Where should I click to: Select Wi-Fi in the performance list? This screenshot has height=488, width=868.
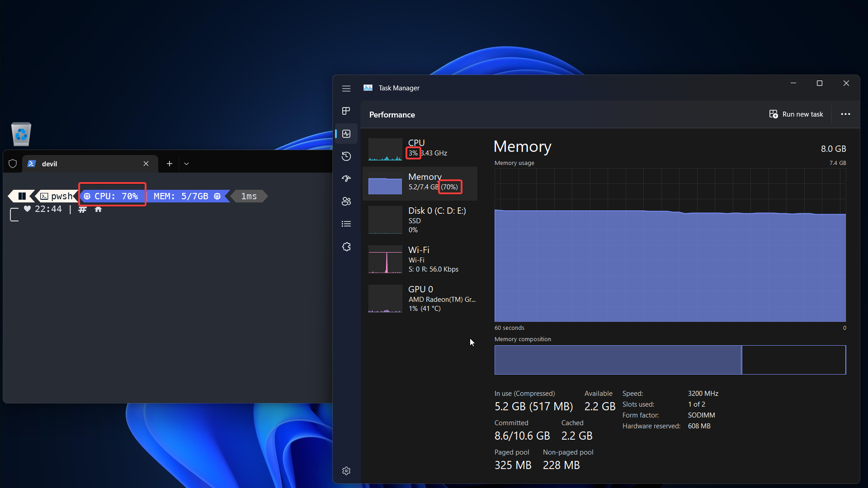click(x=420, y=259)
